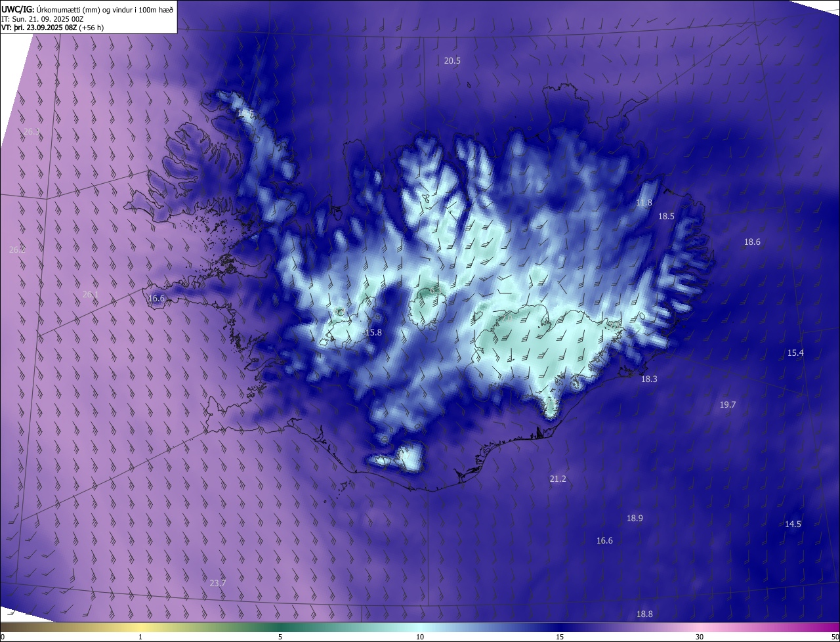The width and height of the screenshot is (840, 642).
Task: Click the color scale tick label "10"
Action: 420,637
